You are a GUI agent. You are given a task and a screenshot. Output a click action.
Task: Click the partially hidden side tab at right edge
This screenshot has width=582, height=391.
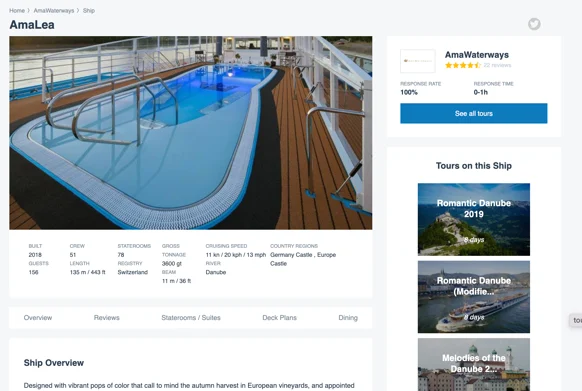point(576,320)
